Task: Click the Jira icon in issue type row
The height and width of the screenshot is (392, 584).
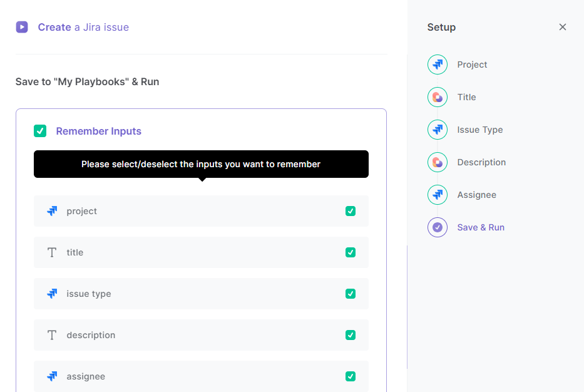Action: tap(52, 294)
